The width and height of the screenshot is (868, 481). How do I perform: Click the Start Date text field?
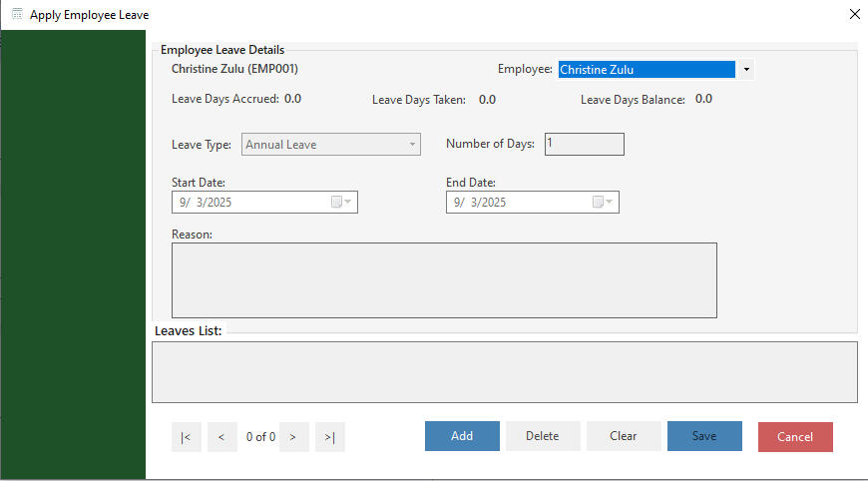(x=249, y=203)
